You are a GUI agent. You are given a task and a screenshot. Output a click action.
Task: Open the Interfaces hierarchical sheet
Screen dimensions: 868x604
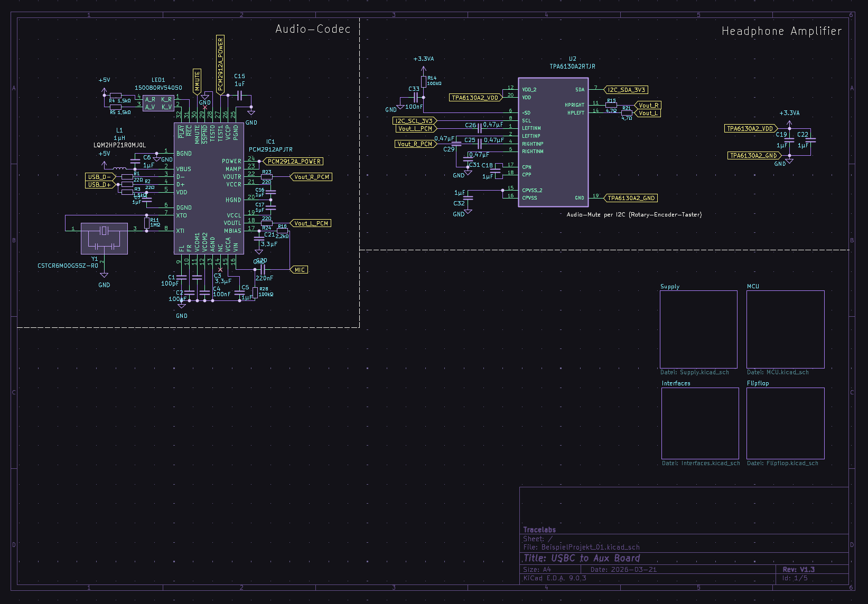[x=699, y=423]
